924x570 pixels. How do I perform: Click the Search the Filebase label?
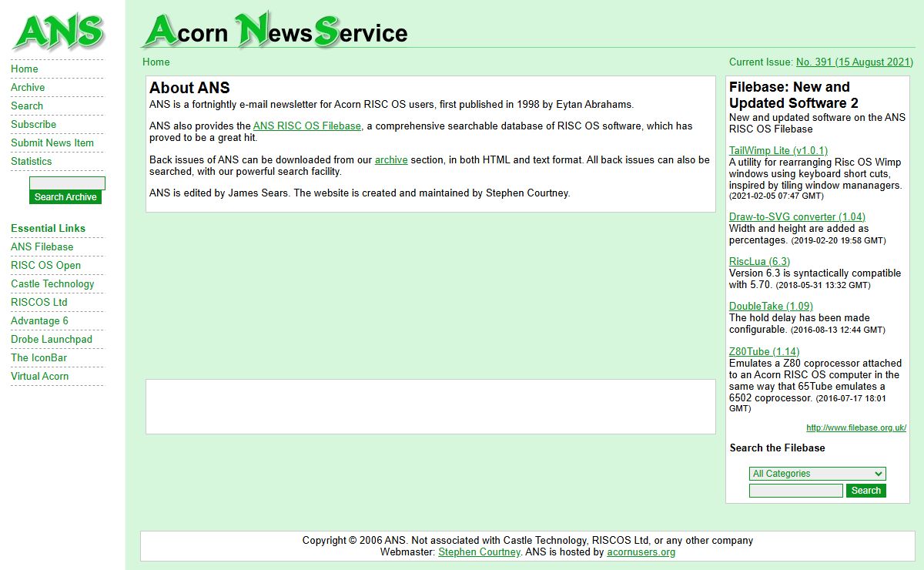pyautogui.click(x=777, y=448)
